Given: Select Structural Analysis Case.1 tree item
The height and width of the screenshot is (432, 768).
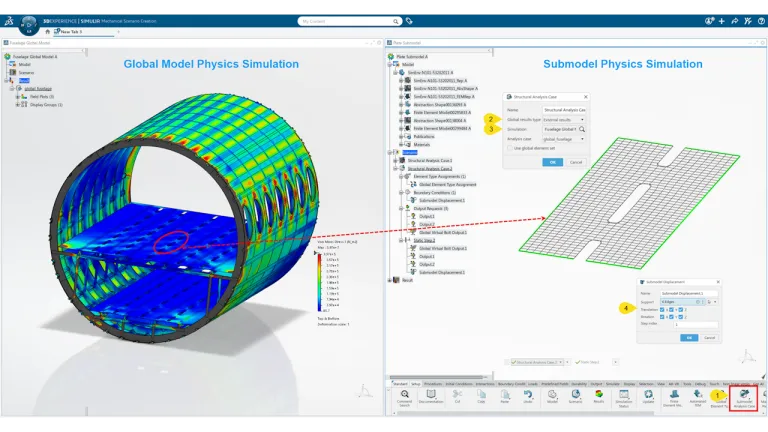Looking at the screenshot, I should [x=430, y=160].
